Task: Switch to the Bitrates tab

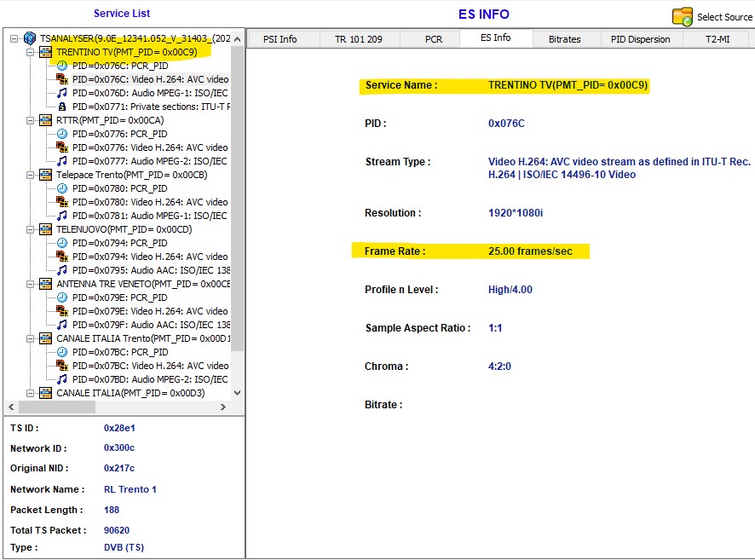Action: coord(565,39)
